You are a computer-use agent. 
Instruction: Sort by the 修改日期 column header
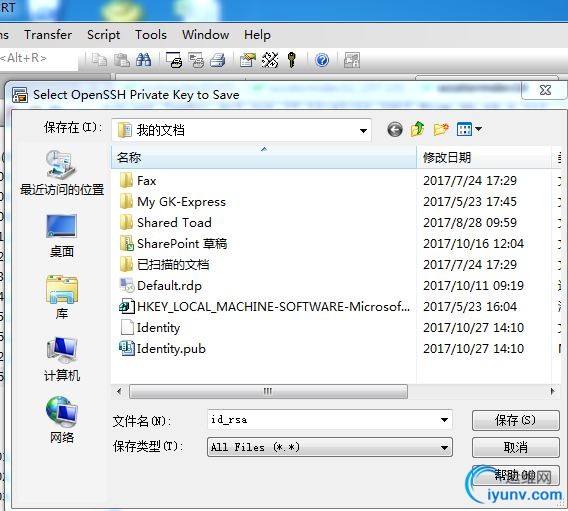[483, 158]
